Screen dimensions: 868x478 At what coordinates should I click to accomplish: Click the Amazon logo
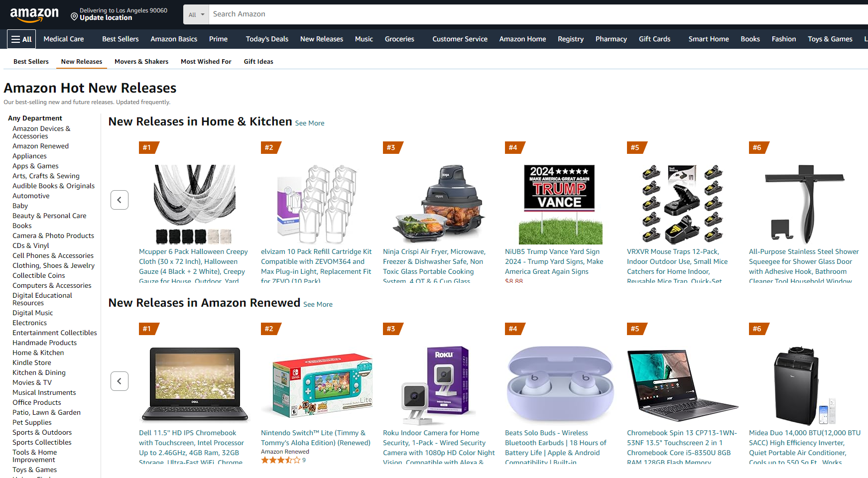pos(34,14)
